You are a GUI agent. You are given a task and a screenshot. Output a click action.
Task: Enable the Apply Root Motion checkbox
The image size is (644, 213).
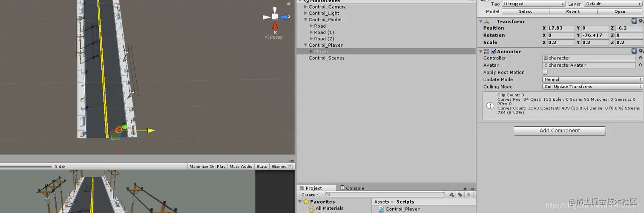point(545,72)
